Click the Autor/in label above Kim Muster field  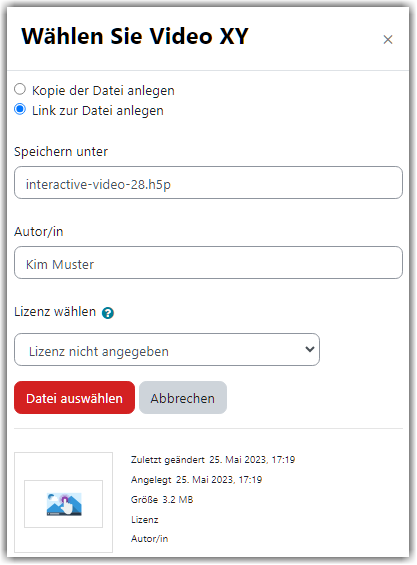39,232
